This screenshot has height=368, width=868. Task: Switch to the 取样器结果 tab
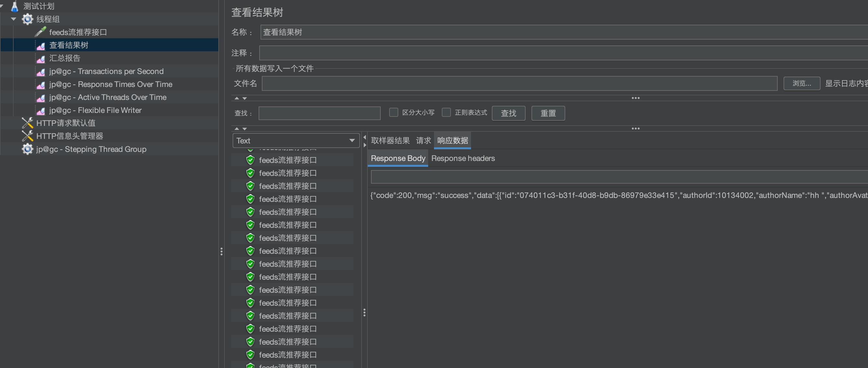pos(390,141)
